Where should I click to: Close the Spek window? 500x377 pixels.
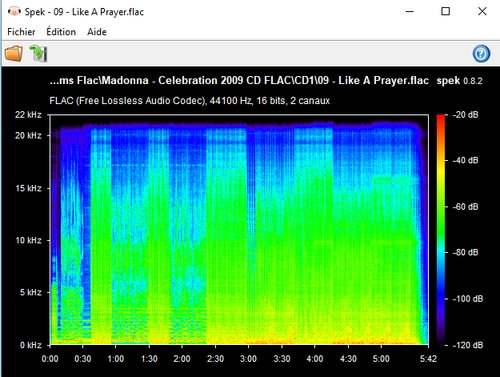tap(482, 12)
